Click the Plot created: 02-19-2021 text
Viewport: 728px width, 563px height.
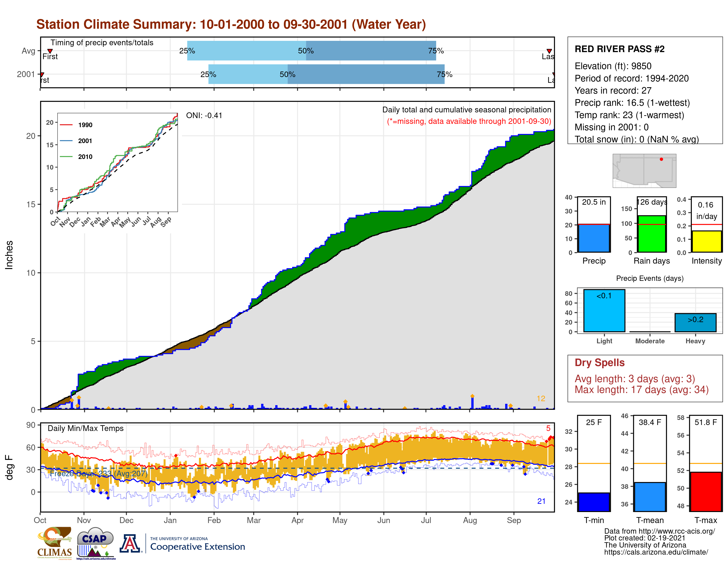645,538
